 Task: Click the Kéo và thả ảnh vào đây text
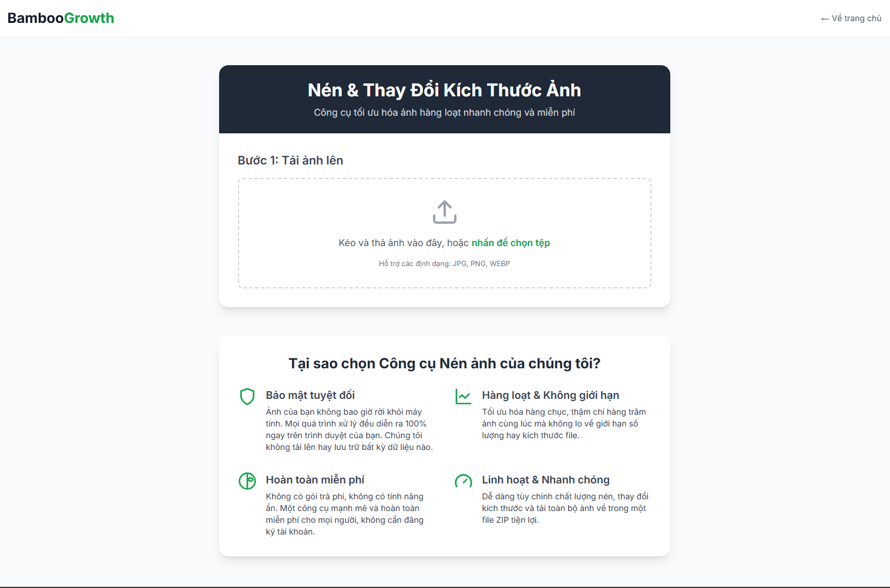click(x=404, y=243)
